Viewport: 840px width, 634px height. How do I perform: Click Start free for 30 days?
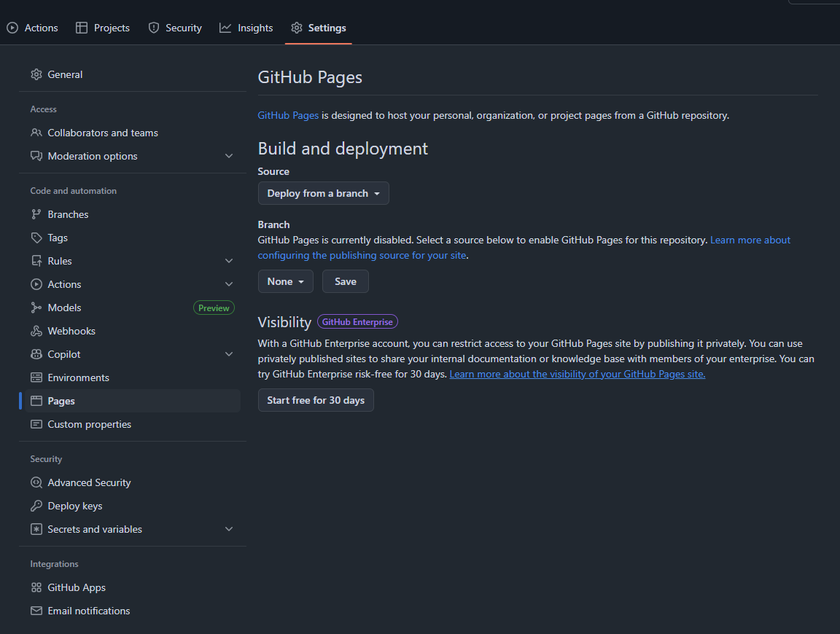click(x=316, y=400)
